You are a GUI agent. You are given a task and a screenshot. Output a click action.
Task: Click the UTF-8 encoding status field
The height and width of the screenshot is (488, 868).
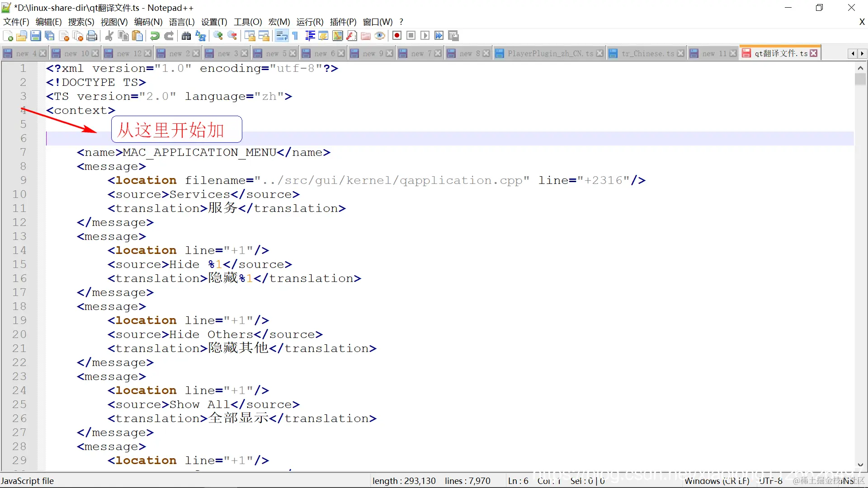(x=771, y=481)
